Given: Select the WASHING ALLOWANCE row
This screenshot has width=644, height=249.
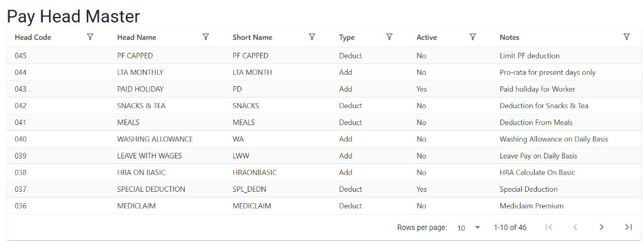Looking at the screenshot, I should click(x=324, y=139).
